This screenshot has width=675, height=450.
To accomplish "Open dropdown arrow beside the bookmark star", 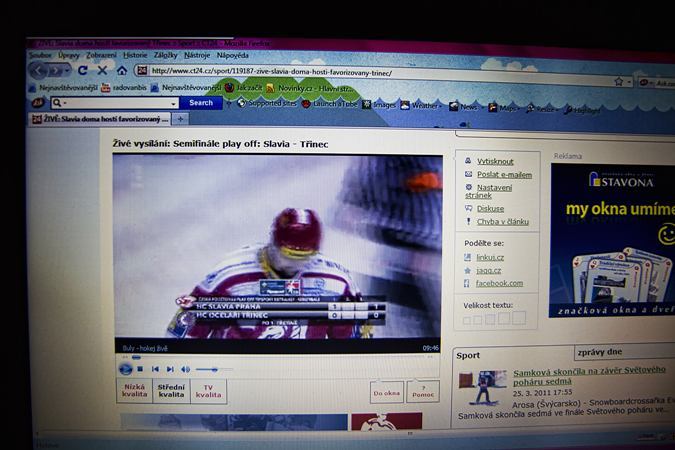I will [x=629, y=81].
